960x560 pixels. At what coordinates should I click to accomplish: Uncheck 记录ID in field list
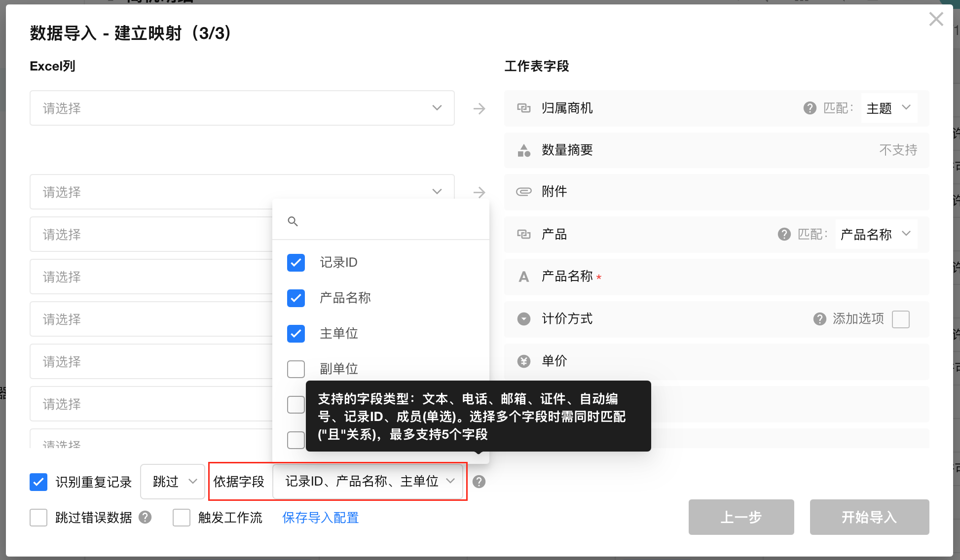[x=296, y=263]
